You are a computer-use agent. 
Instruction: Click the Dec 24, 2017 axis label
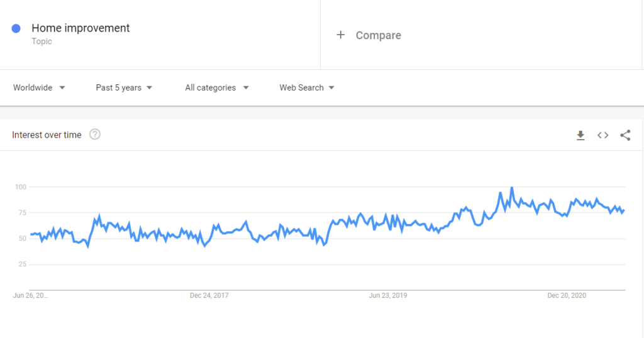[x=209, y=295]
